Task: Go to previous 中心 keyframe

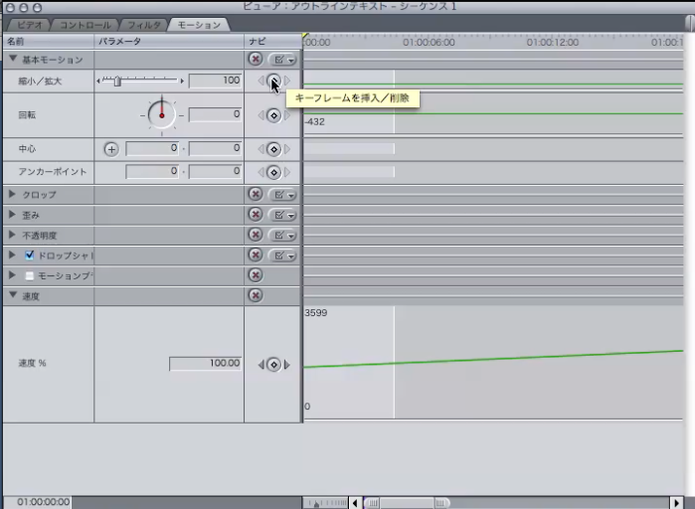Action: tap(261, 149)
